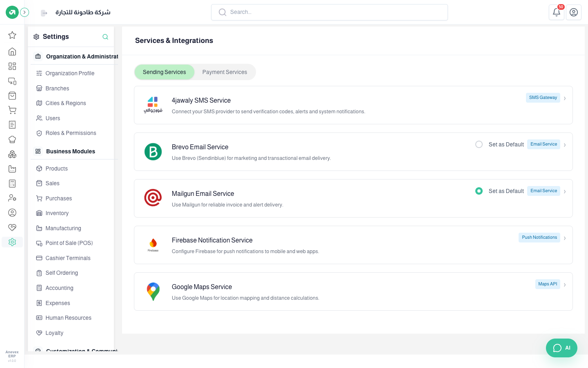Open POS monitor icon in left rail
The width and height of the screenshot is (588, 368).
[x=12, y=81]
